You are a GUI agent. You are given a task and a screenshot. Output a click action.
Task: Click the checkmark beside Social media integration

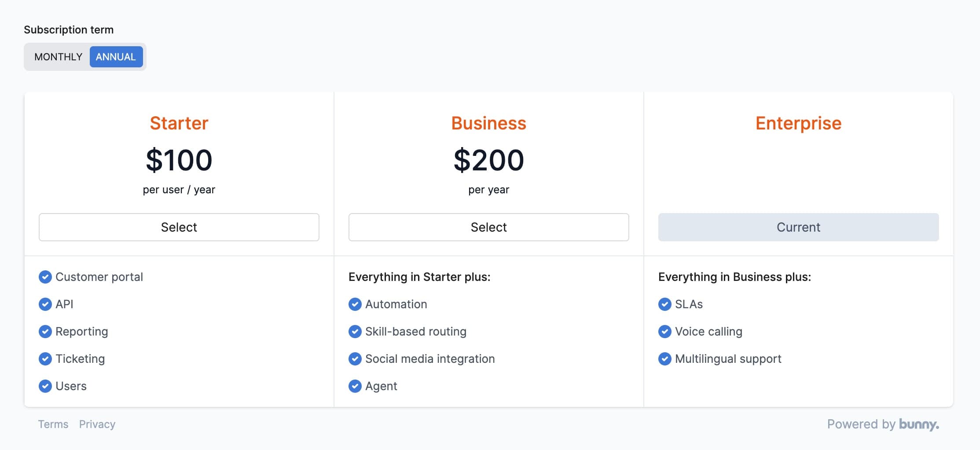click(355, 359)
